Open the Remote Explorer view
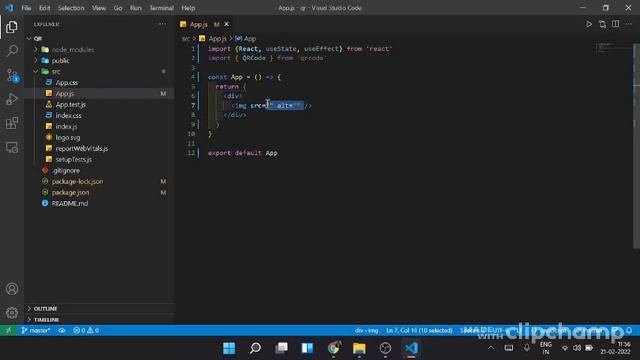 [12, 147]
